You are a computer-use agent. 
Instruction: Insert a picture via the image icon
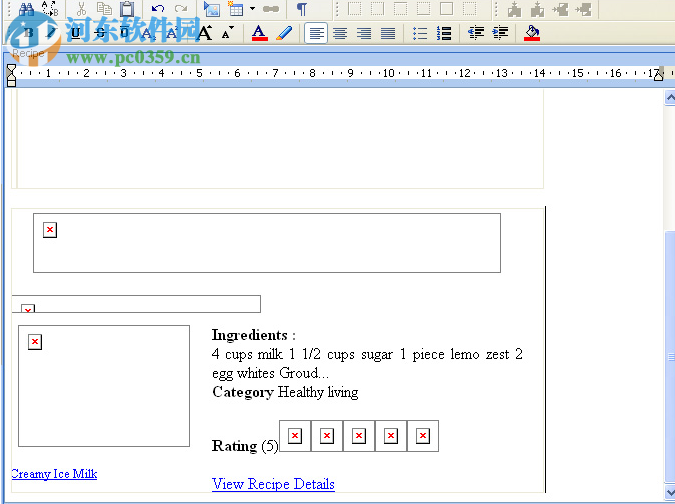211,9
